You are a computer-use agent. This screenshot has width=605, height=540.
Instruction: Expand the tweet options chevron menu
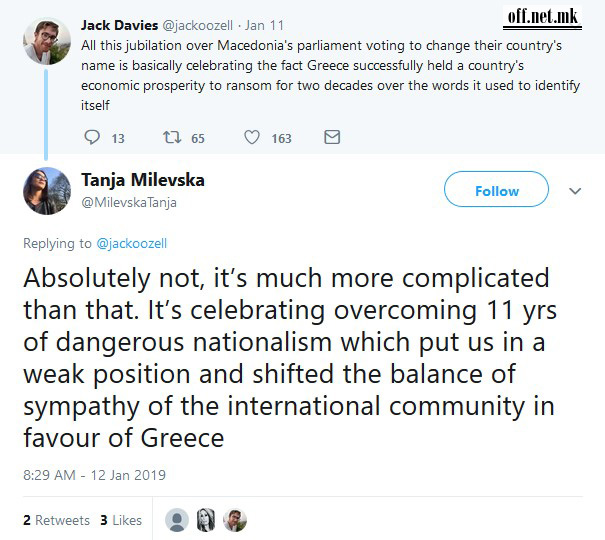575,190
